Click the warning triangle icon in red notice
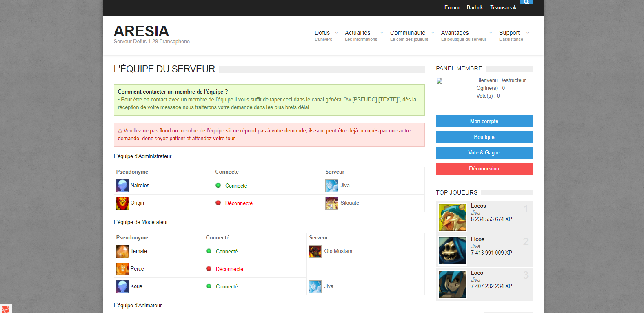644x313 pixels. (120, 131)
